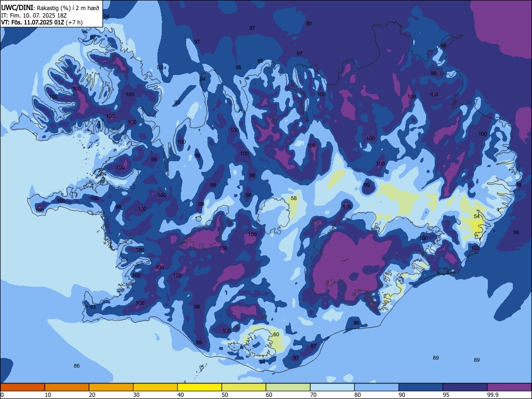Click the map value '86' over the southwest sea
Screen dimensions: 532x399
tap(77, 365)
